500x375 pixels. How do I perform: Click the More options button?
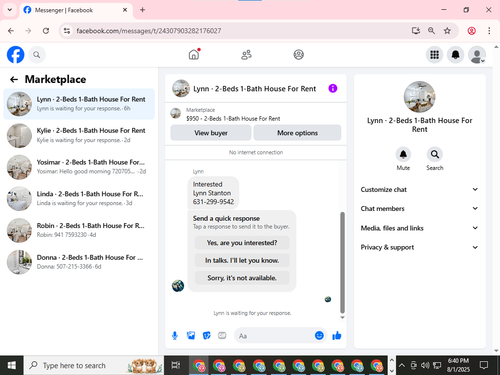click(x=297, y=133)
